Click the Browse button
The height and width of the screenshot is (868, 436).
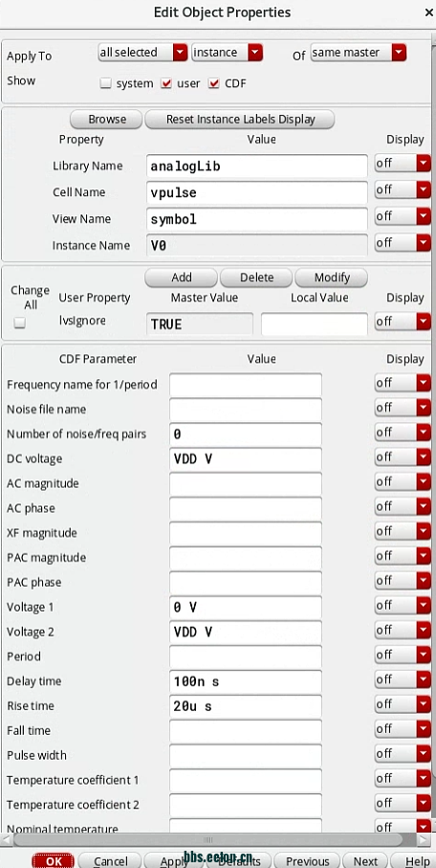pyautogui.click(x=107, y=119)
